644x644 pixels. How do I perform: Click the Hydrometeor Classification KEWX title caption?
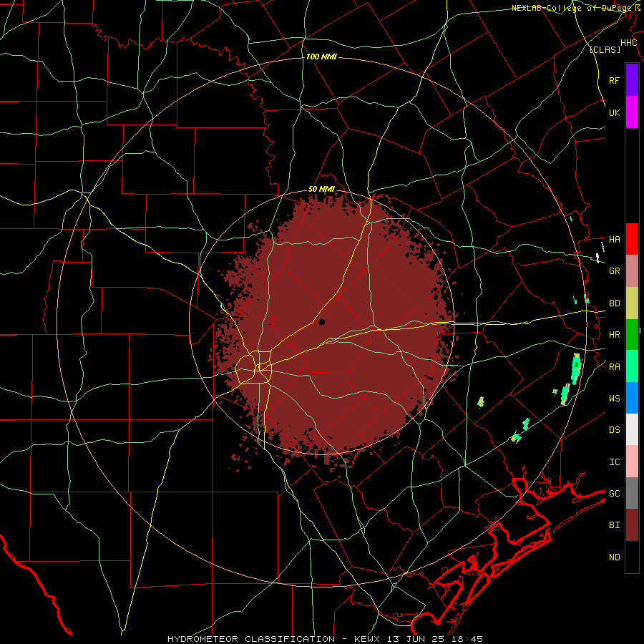[x=325, y=639]
